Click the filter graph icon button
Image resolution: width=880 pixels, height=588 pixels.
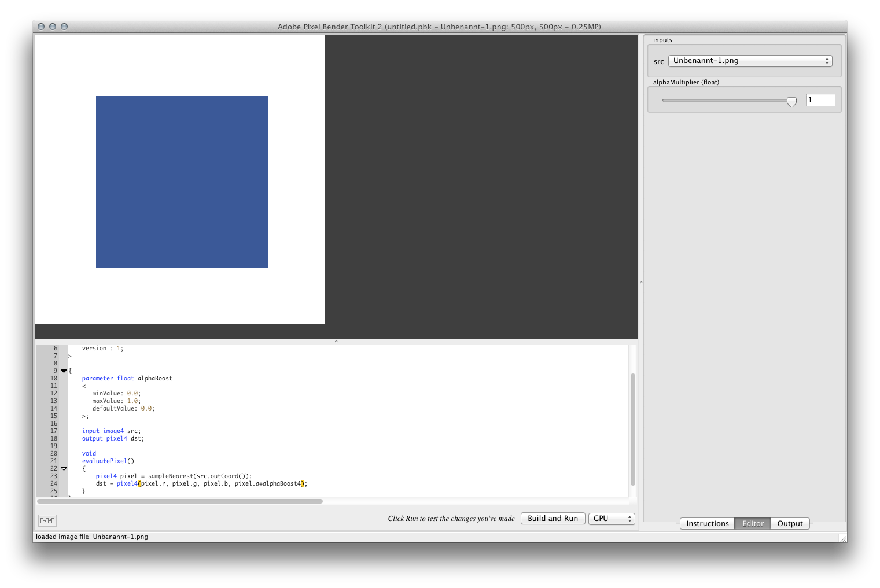click(x=47, y=520)
